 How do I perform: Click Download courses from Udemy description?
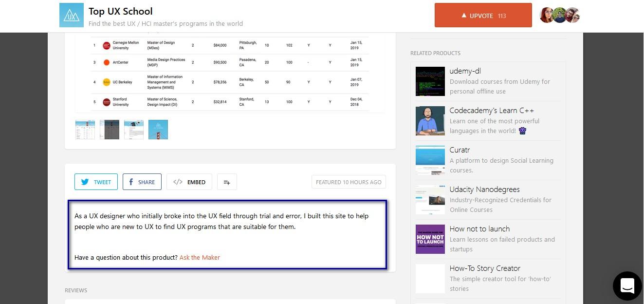point(500,86)
